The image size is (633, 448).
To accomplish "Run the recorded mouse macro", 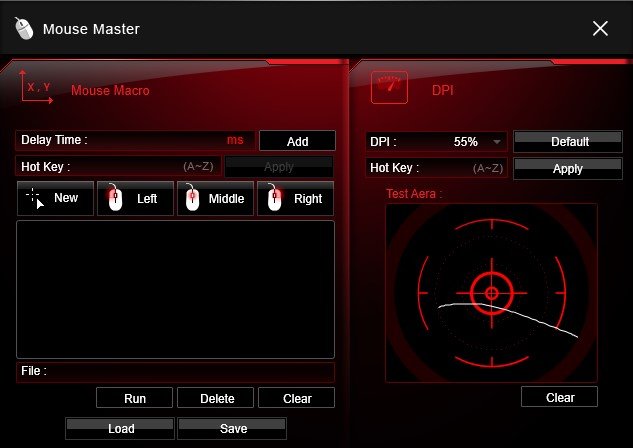I will click(x=134, y=398).
